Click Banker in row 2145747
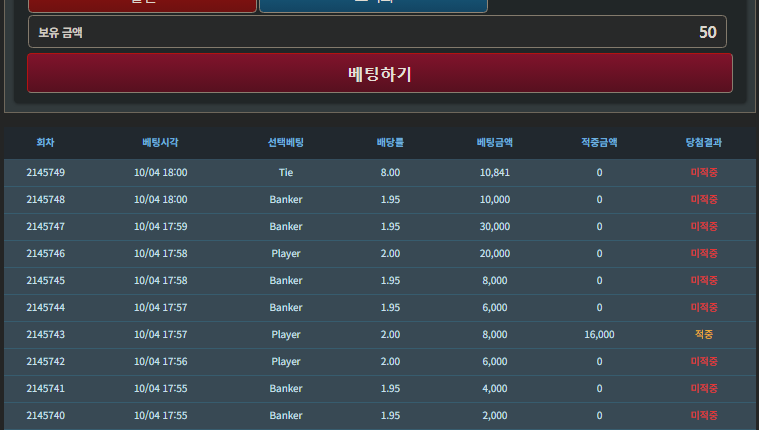 [x=286, y=227]
